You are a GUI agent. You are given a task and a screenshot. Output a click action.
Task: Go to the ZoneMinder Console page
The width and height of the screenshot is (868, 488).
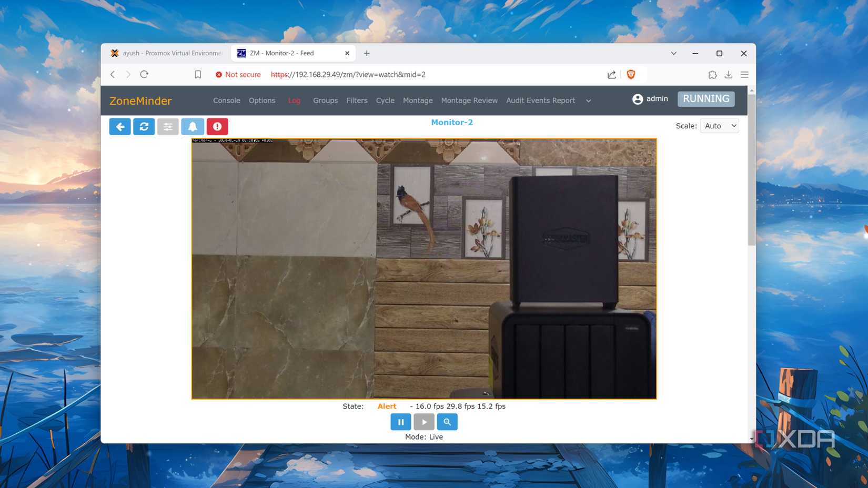tap(226, 100)
